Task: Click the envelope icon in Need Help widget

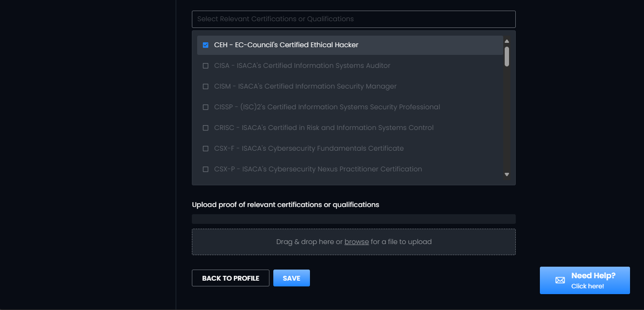Action: point(560,280)
